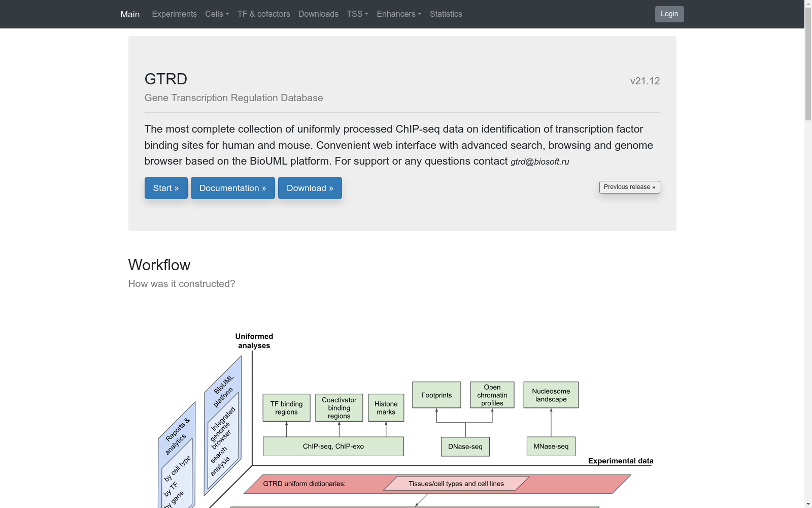Click the page vertical scrollbar thumb

808,65
